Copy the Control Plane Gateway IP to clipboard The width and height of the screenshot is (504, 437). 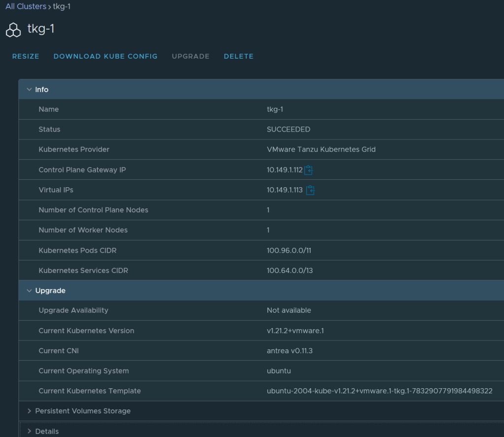(309, 170)
